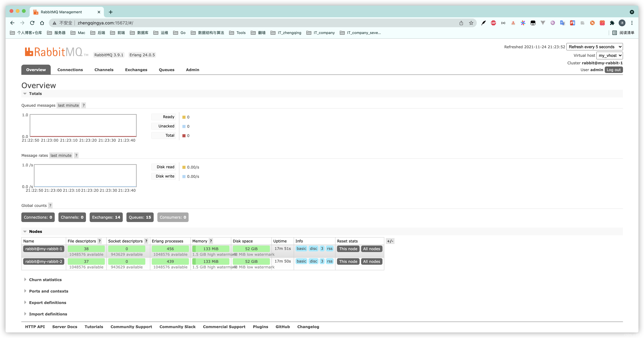Image resolution: width=644 pixels, height=338 pixels.
Task: Open a new browser tab
Action: 111,12
